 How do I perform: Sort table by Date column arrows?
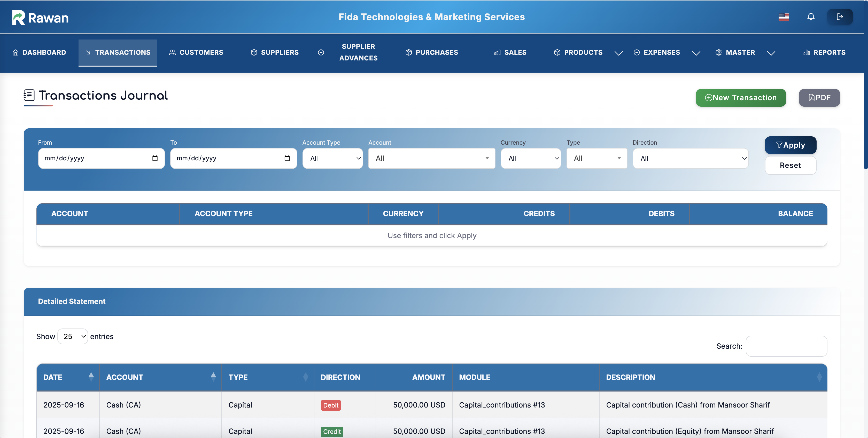click(x=91, y=377)
